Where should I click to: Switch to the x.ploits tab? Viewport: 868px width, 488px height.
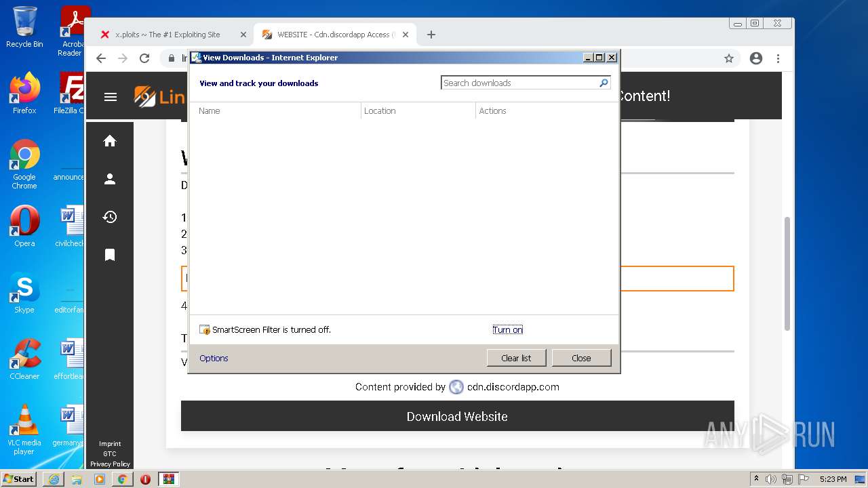coord(167,35)
